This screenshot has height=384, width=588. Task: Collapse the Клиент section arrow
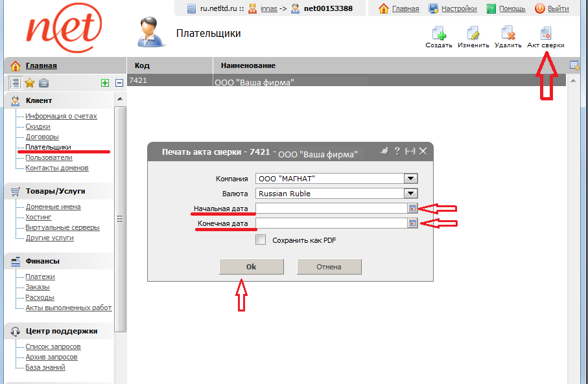point(119,100)
